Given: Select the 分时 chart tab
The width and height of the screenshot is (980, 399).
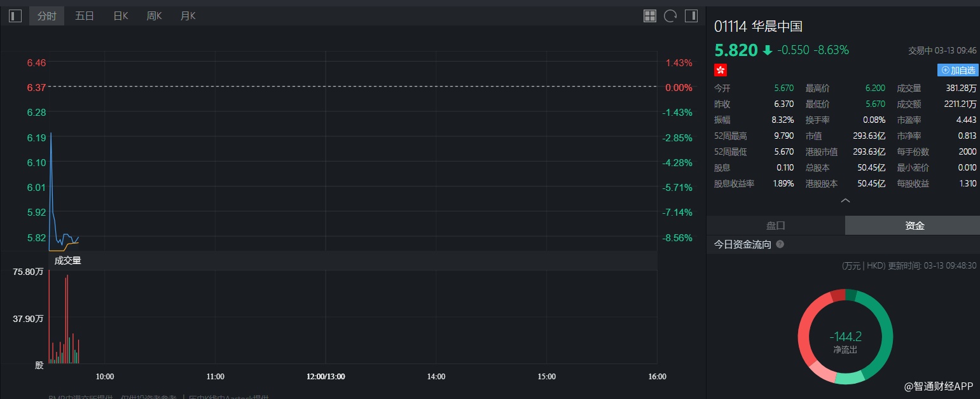Looking at the screenshot, I should pyautogui.click(x=46, y=16).
